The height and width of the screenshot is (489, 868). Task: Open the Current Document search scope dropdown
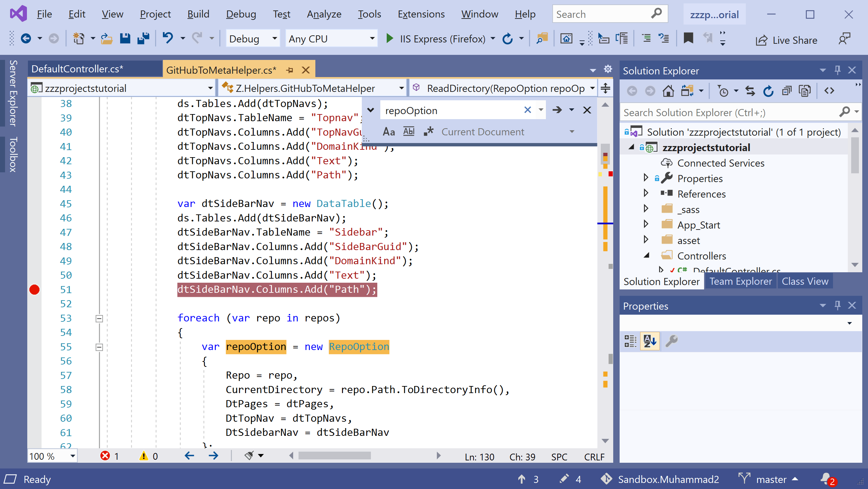point(571,132)
